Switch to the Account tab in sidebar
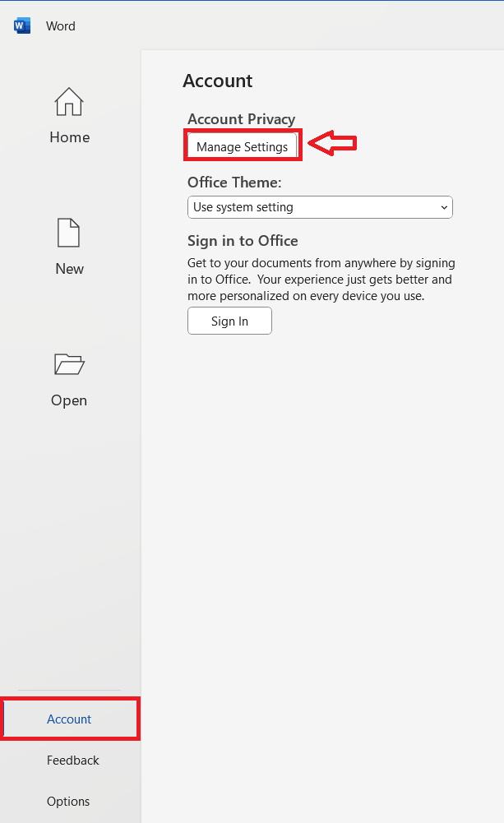 pos(69,719)
